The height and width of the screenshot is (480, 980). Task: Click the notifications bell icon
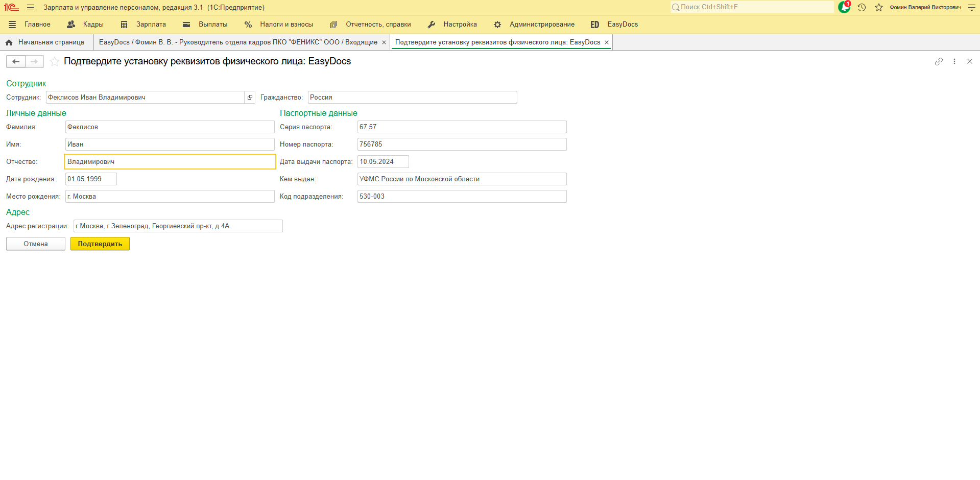(844, 7)
